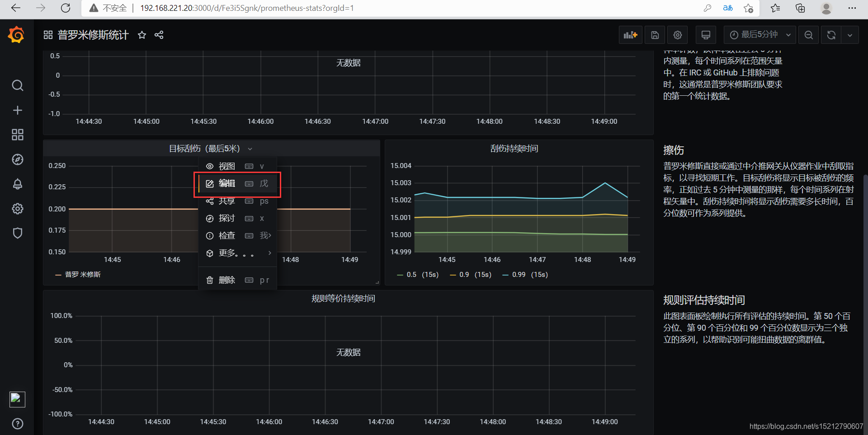
Task: Open the search icon in the sidebar
Action: coord(17,85)
